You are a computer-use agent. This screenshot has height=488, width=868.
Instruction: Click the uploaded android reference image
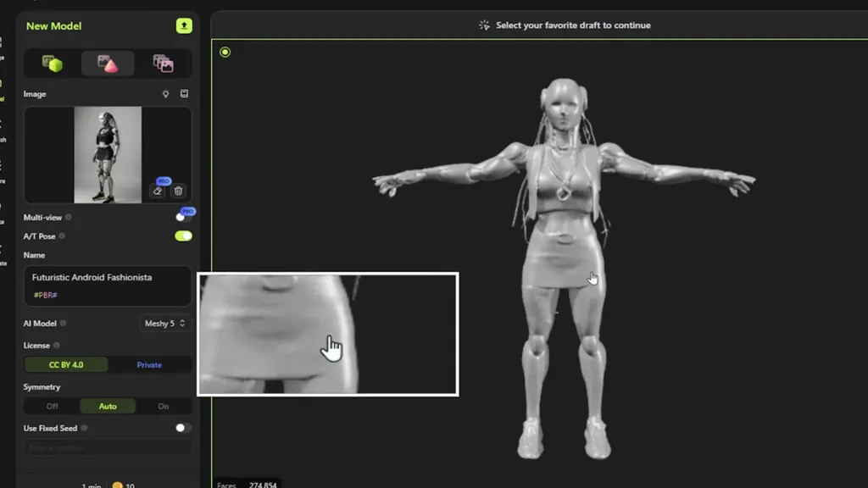pyautogui.click(x=108, y=155)
